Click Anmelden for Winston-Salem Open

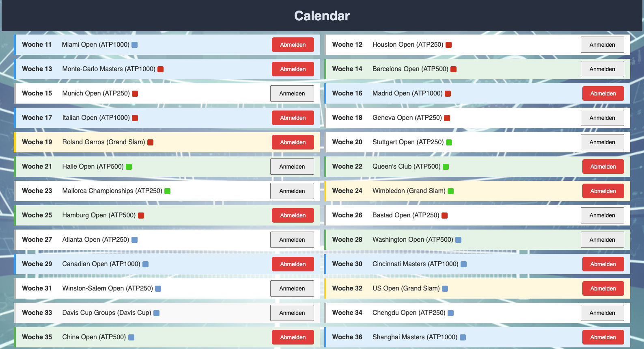coord(292,288)
